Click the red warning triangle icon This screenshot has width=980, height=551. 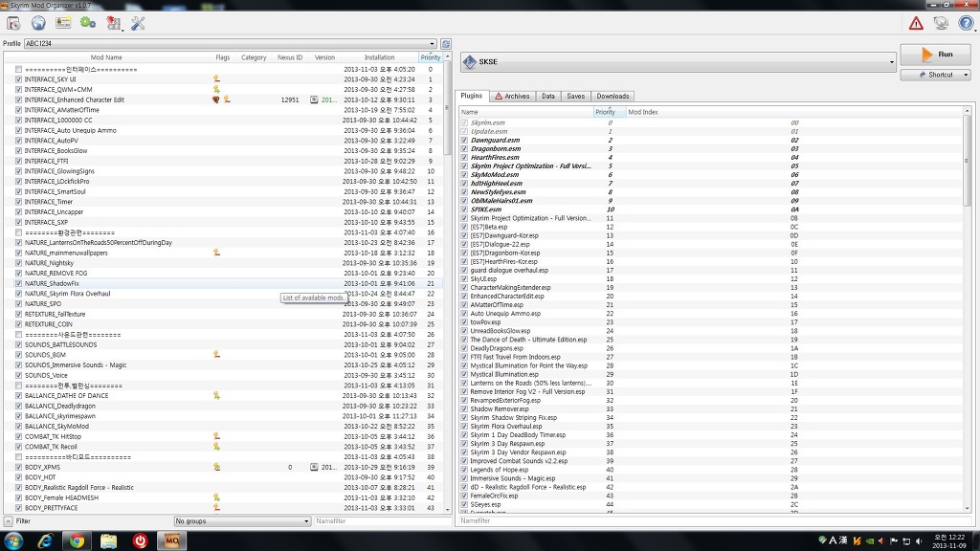916,24
